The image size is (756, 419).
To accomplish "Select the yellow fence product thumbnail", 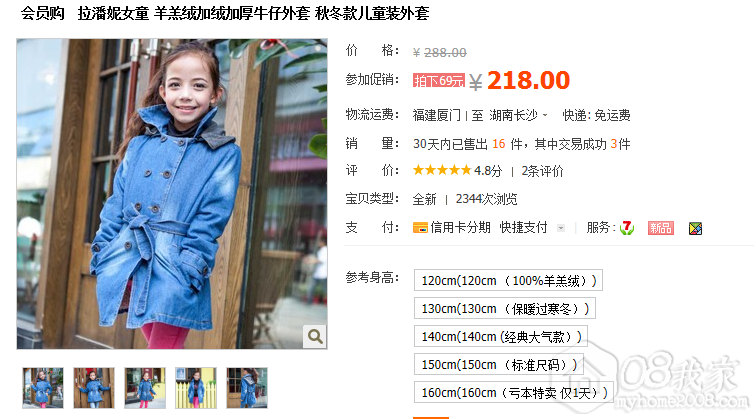I will point(196,388).
